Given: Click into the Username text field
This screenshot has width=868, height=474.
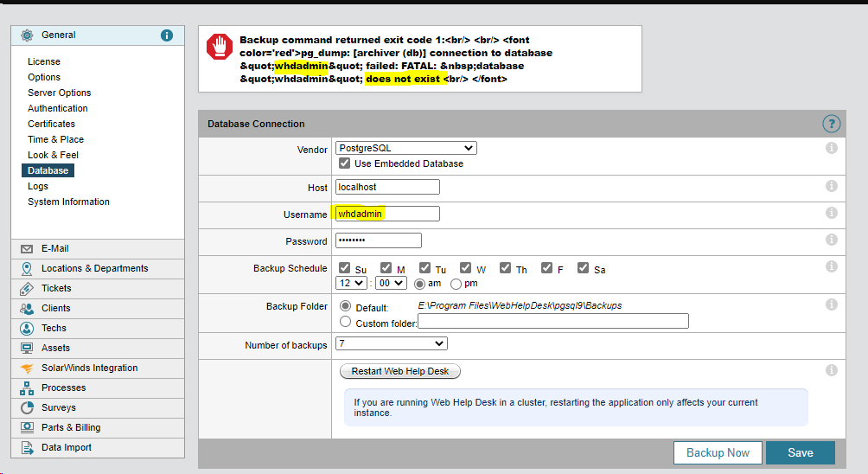Looking at the screenshot, I should (x=387, y=214).
